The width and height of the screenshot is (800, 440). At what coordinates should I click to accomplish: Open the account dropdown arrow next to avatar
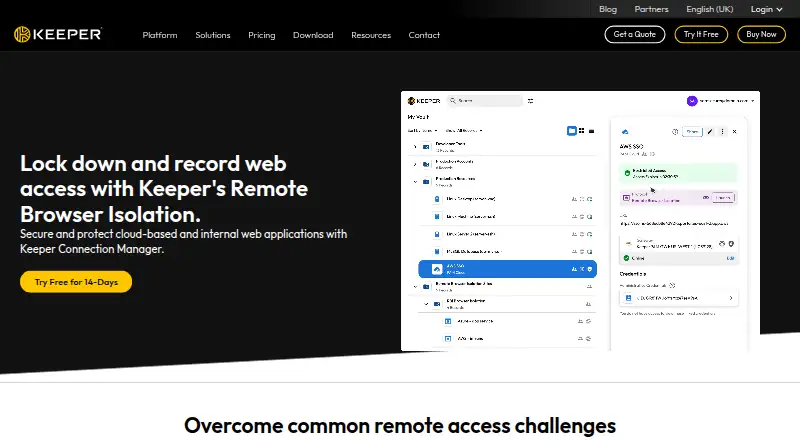(x=753, y=101)
